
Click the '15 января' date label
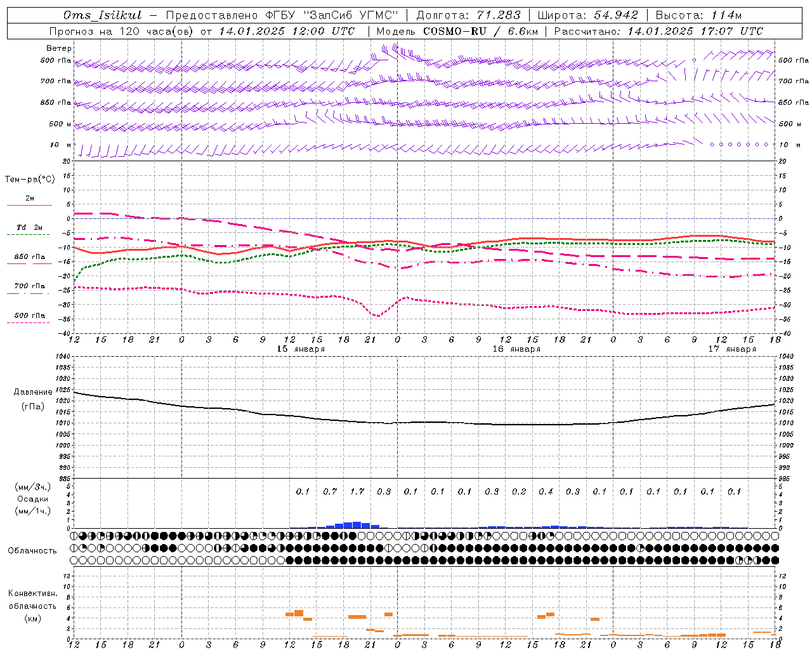coord(301,349)
